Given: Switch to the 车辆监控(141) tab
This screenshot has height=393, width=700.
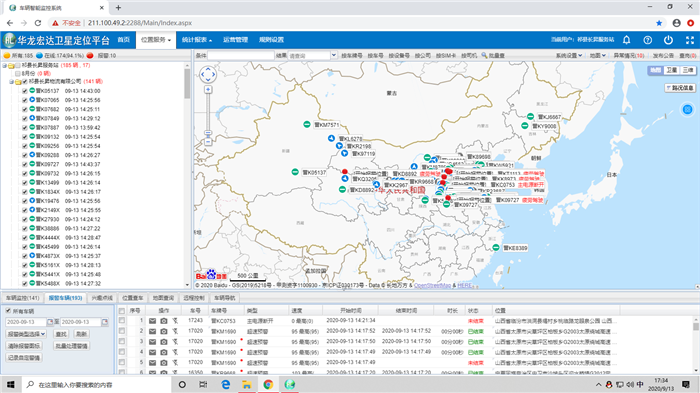Looking at the screenshot, I should coord(22,298).
